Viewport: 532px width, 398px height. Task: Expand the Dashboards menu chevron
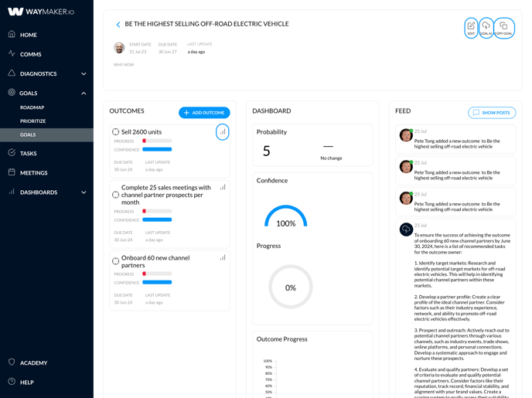pos(84,192)
